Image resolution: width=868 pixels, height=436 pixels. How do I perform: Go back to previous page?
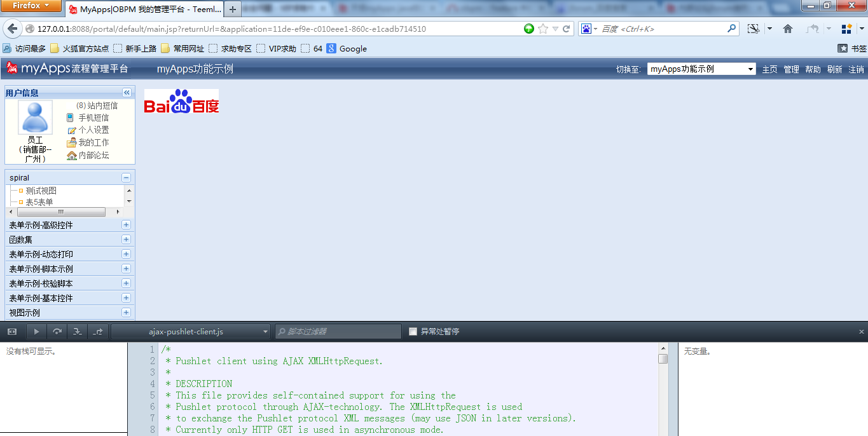point(13,29)
